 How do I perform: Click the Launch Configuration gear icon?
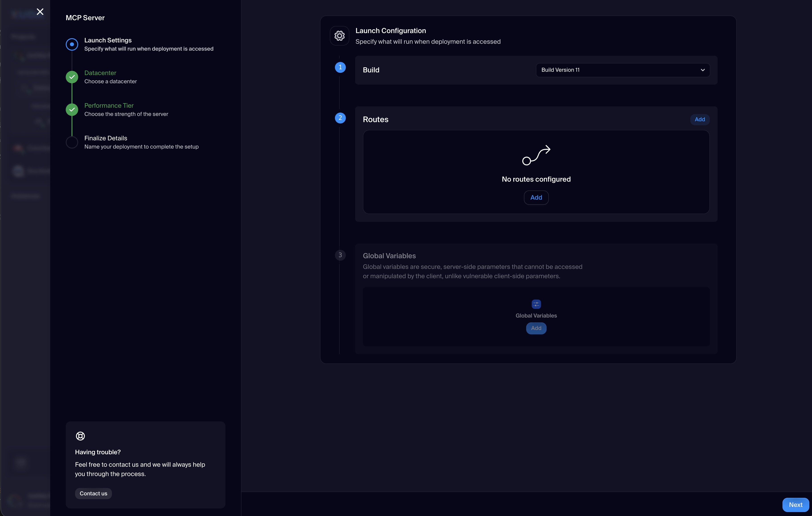(x=339, y=36)
